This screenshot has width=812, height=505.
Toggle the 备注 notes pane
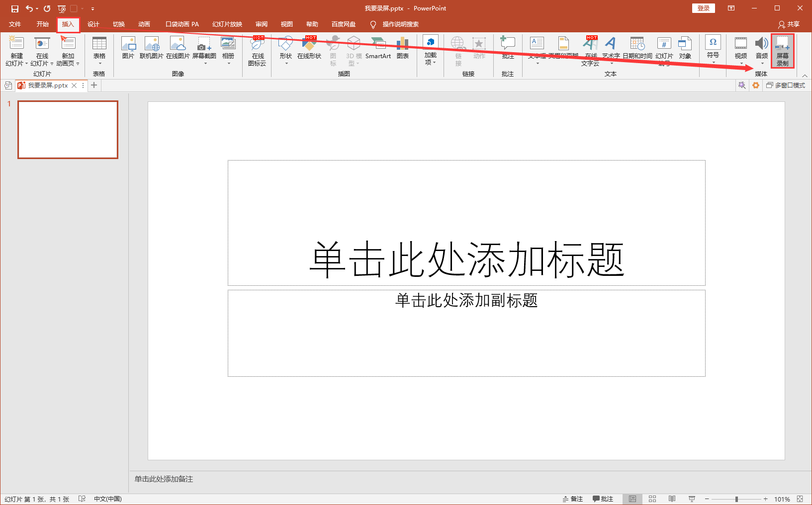tap(572, 498)
